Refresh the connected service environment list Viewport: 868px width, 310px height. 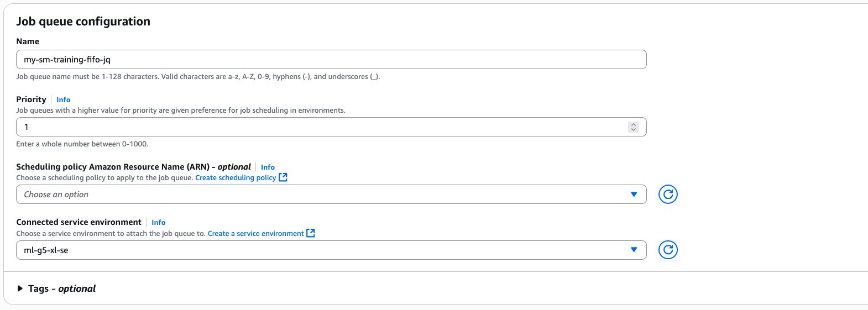click(668, 250)
